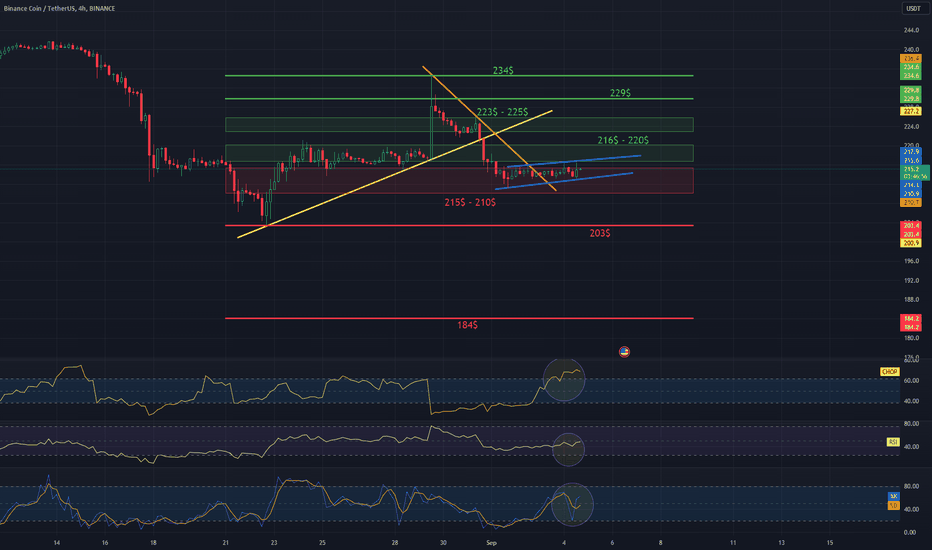932x550 pixels.
Task: Select the 184$ support annotation
Action: pos(467,325)
